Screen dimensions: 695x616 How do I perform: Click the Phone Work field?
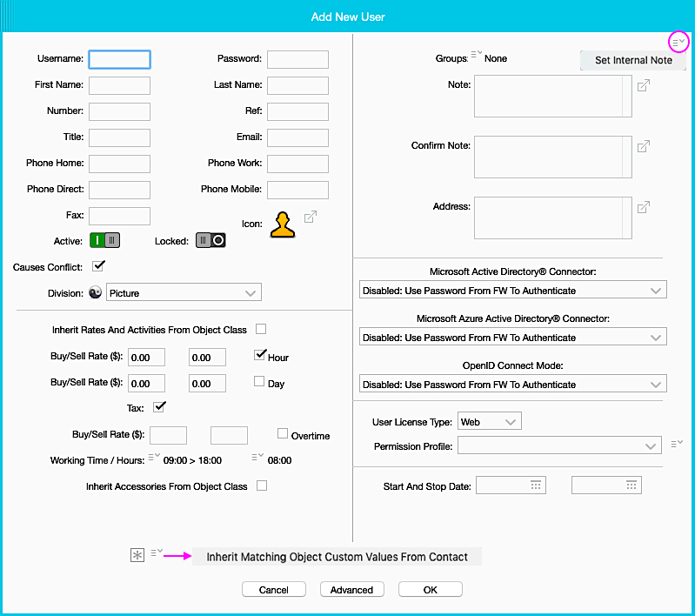[x=297, y=164]
